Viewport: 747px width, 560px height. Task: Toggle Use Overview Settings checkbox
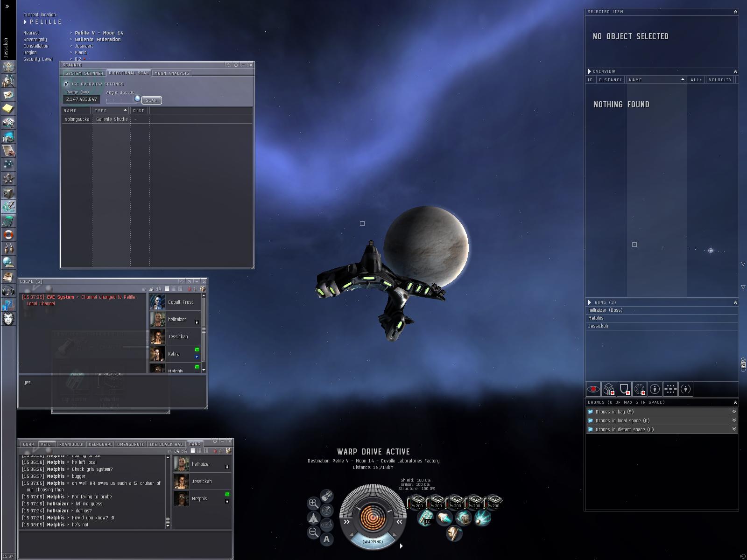click(66, 84)
